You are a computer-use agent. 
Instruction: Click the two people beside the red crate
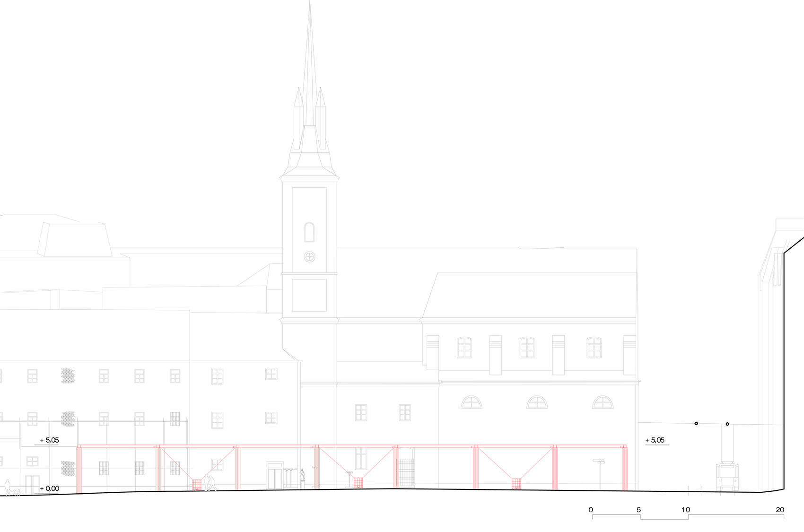pyautogui.click(x=210, y=483)
